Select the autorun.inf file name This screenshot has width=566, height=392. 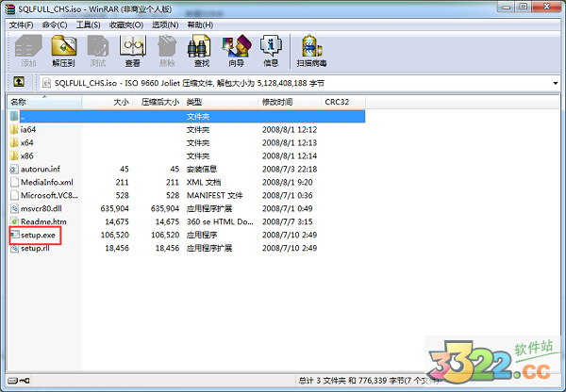coord(41,169)
